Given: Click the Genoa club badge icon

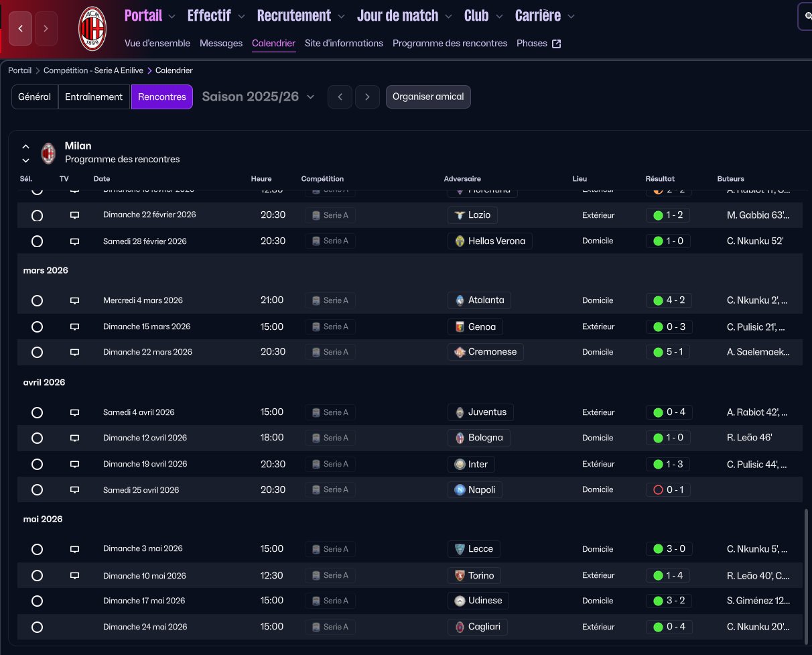Looking at the screenshot, I should coord(460,326).
